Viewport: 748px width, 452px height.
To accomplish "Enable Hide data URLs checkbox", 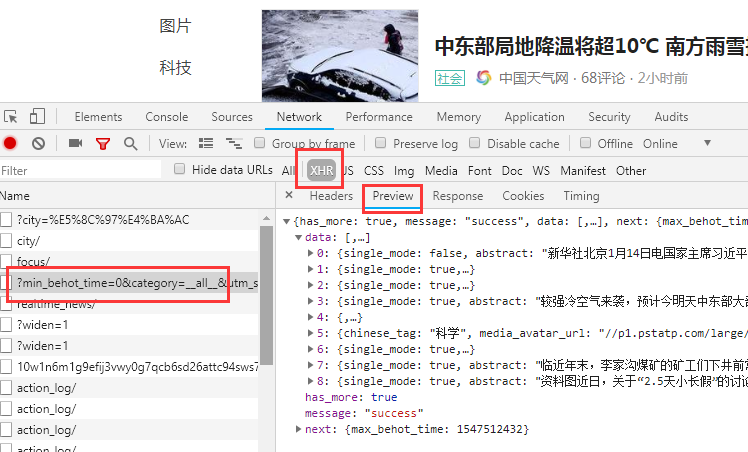I will click(x=179, y=169).
